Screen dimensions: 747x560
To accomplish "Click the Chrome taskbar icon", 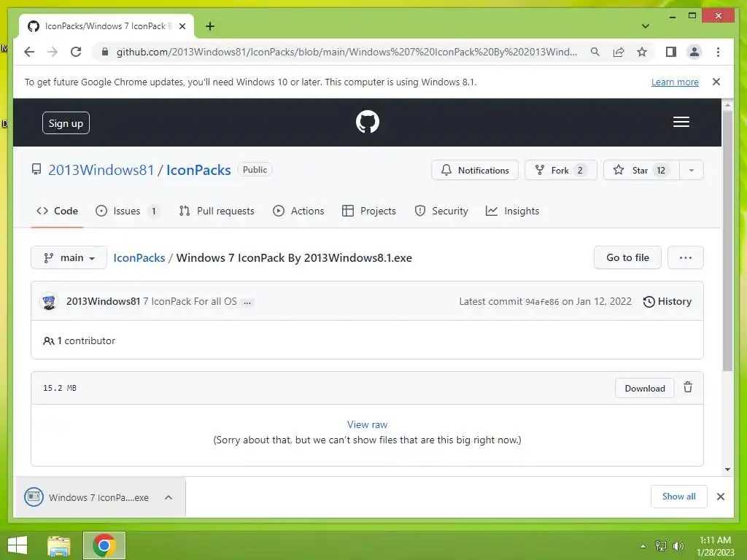I will click(104, 545).
